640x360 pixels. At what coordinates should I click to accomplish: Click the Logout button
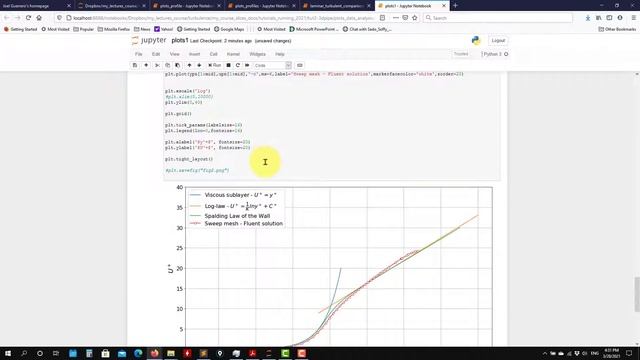498,40
